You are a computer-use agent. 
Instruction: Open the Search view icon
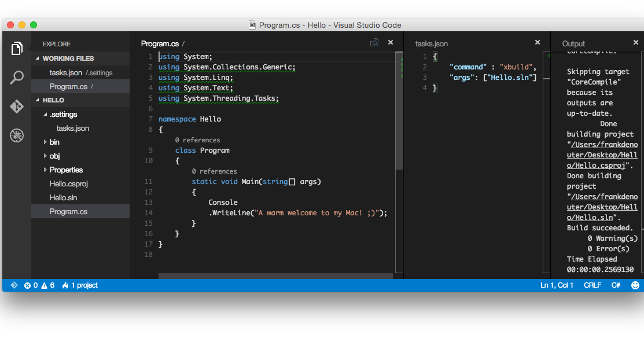point(16,77)
